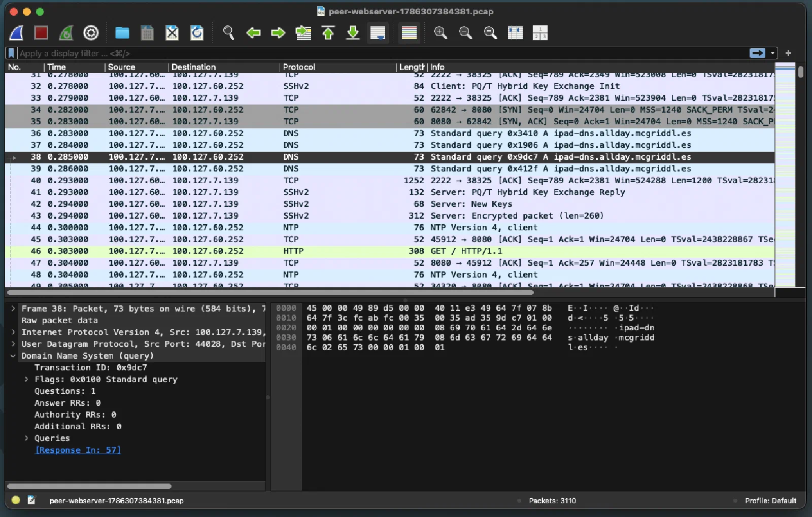Toggle packet list colorization
This screenshot has height=517, width=812.
[x=409, y=33]
